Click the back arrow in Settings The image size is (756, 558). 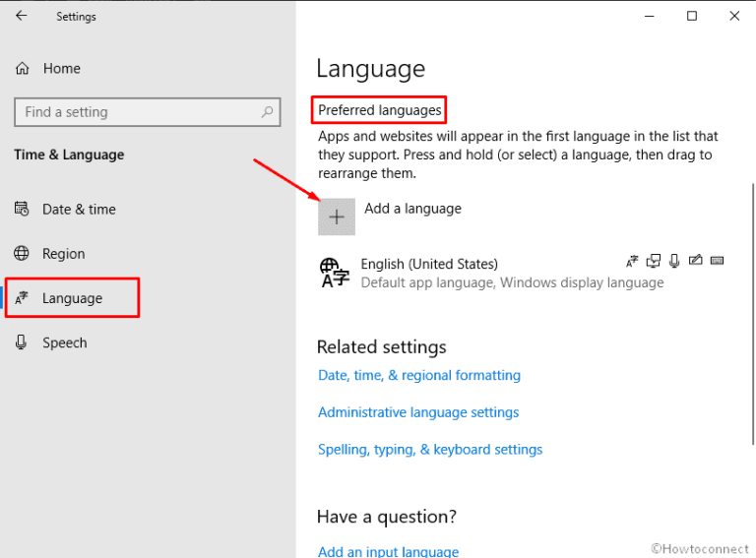pos(22,17)
